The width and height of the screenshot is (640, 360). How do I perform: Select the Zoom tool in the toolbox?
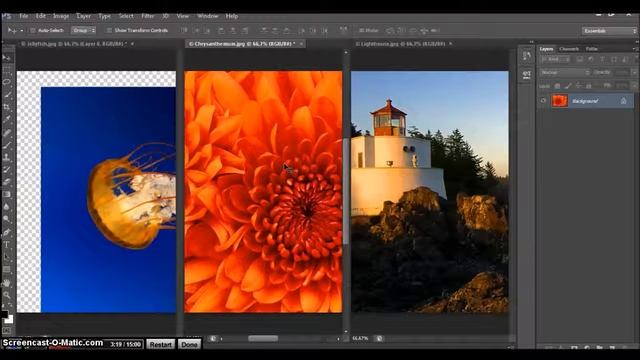click(x=7, y=295)
